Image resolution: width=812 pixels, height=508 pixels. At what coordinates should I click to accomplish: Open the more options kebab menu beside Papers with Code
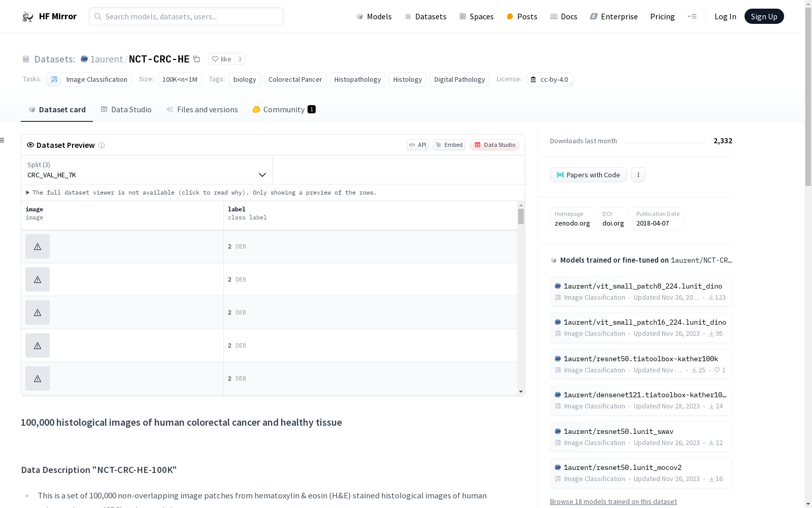tap(638, 175)
